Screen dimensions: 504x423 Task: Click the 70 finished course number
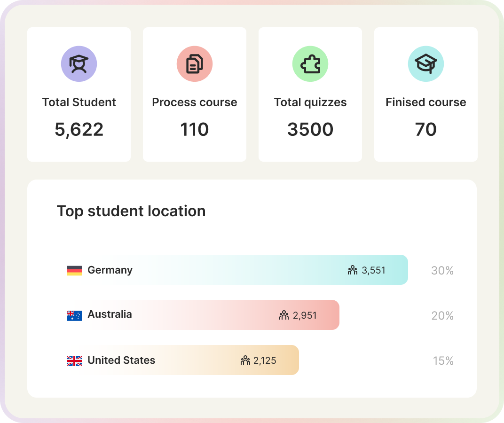coord(426,130)
